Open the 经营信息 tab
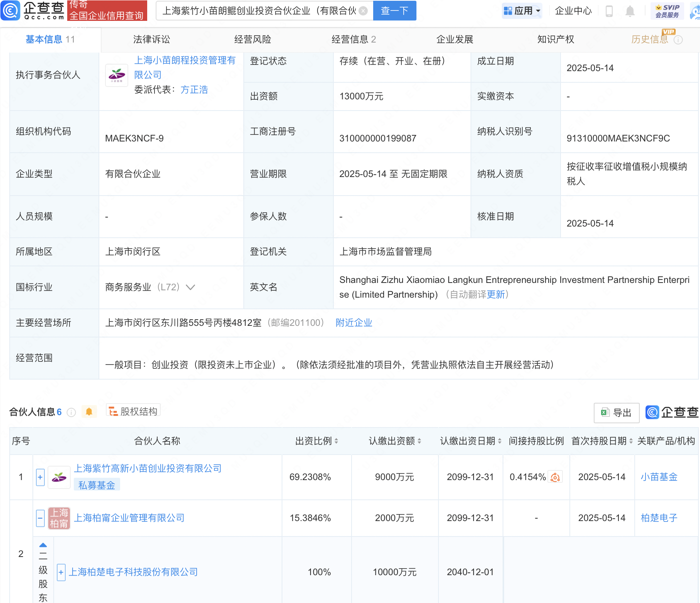 point(353,39)
